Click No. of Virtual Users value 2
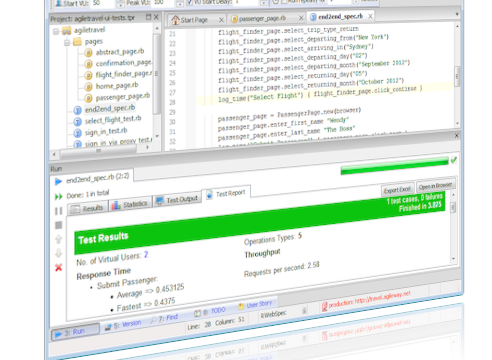This screenshot has width=492, height=360. (146, 255)
